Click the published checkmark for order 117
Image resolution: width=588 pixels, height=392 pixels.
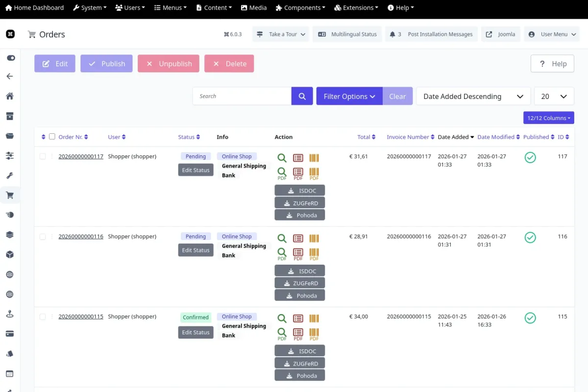(530, 157)
